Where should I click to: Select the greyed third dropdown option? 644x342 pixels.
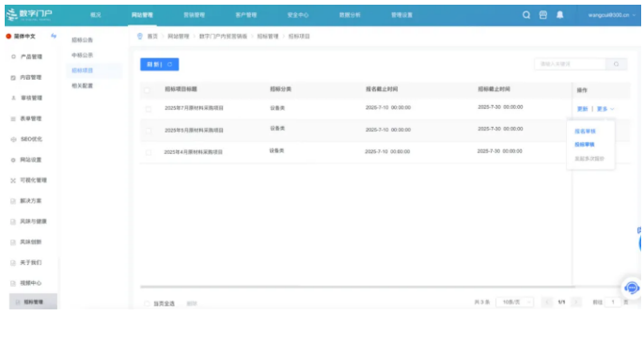(589, 159)
